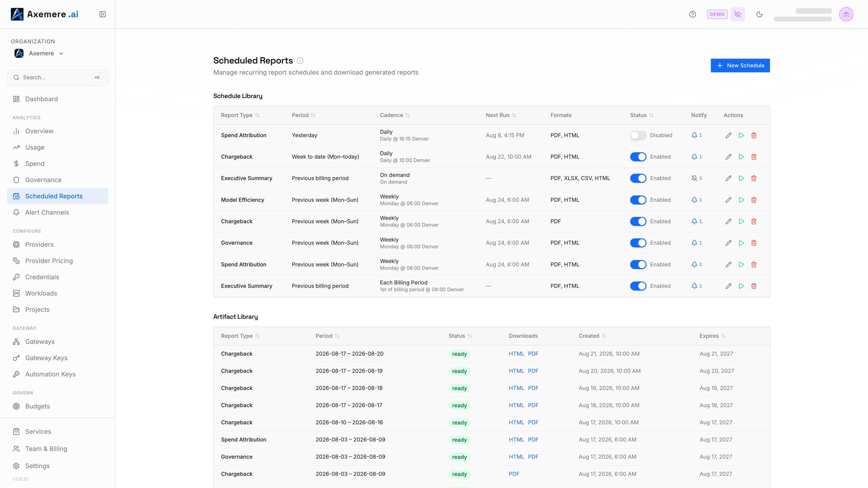Click the Axemere .ai logo
868x488 pixels.
pos(45,14)
